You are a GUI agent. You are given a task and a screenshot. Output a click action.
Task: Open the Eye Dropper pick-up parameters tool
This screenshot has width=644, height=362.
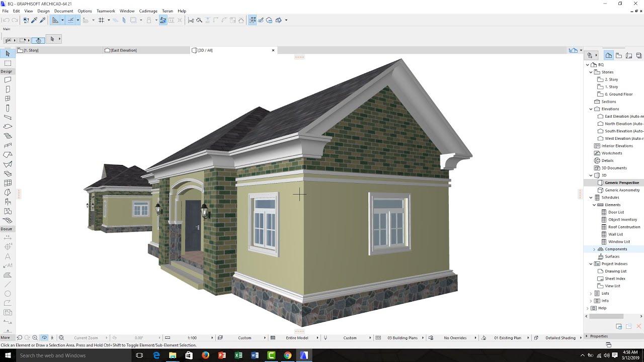pyautogui.click(x=33, y=20)
